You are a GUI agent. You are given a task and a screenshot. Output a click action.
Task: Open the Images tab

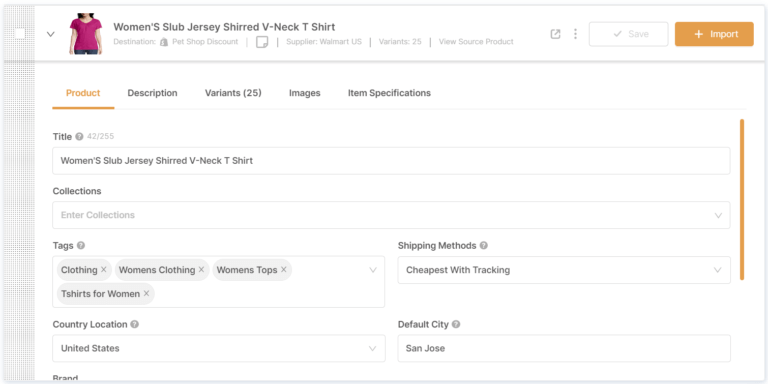click(x=305, y=93)
